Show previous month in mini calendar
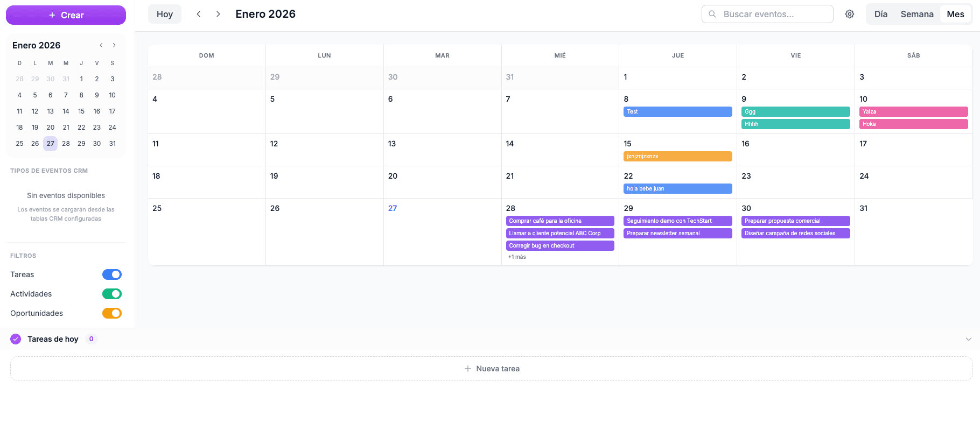980x423 pixels. point(101,45)
